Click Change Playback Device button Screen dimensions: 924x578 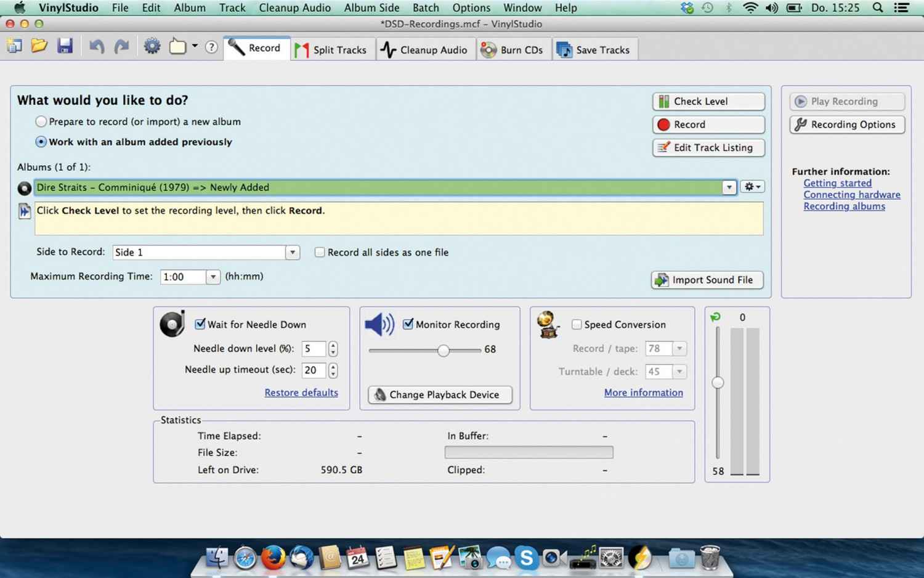(440, 394)
